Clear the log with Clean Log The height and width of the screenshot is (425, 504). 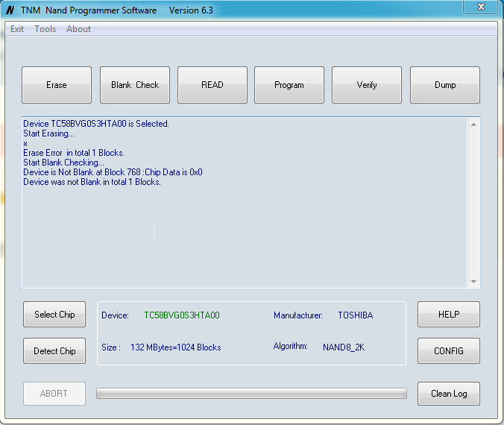pyautogui.click(x=448, y=394)
